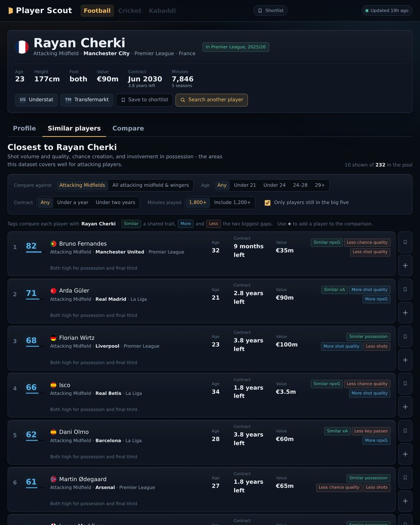Open Dani Olmo player name
Viewport: 420px width, 525px height.
[x=74, y=432]
